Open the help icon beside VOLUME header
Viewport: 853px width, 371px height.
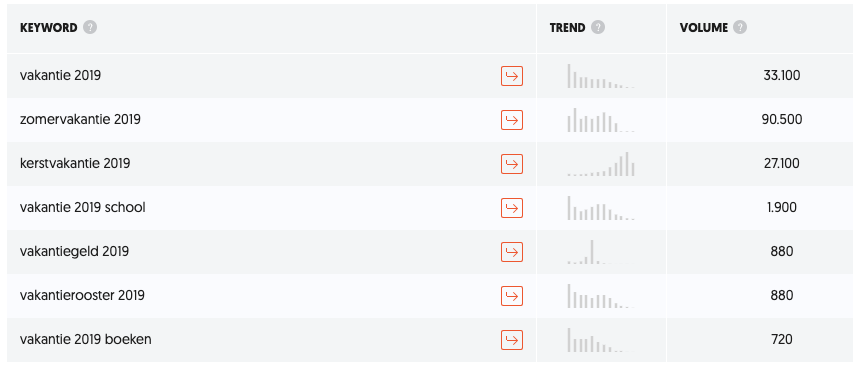(x=740, y=27)
